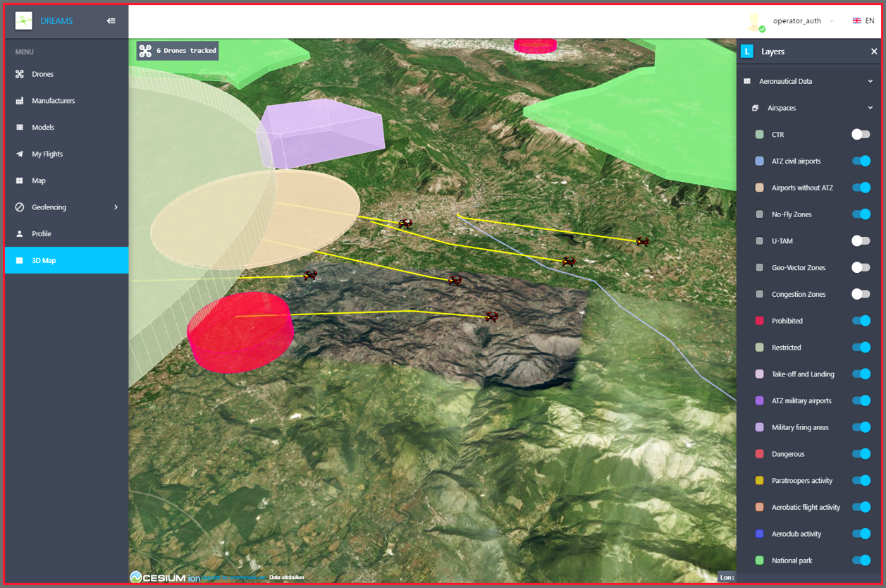Collapse sidebar with the hamburger arrow icon
Image resolution: width=886 pixels, height=588 pixels.
(111, 21)
